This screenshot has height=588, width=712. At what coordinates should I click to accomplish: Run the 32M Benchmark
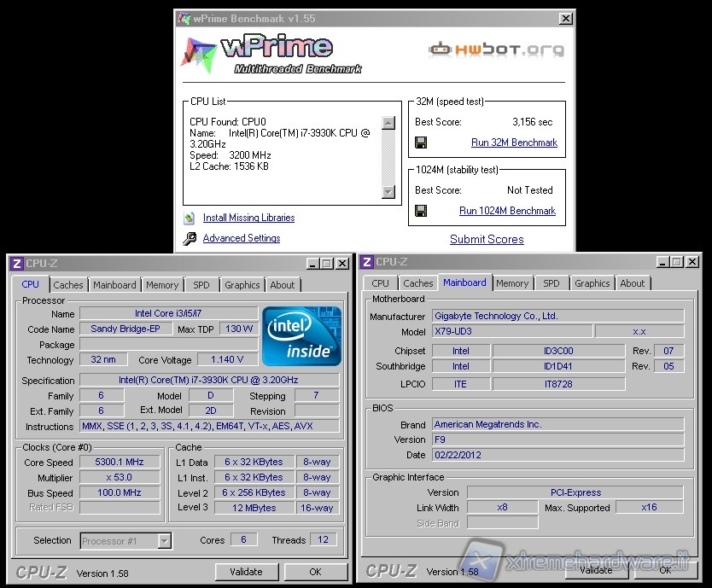click(x=514, y=143)
